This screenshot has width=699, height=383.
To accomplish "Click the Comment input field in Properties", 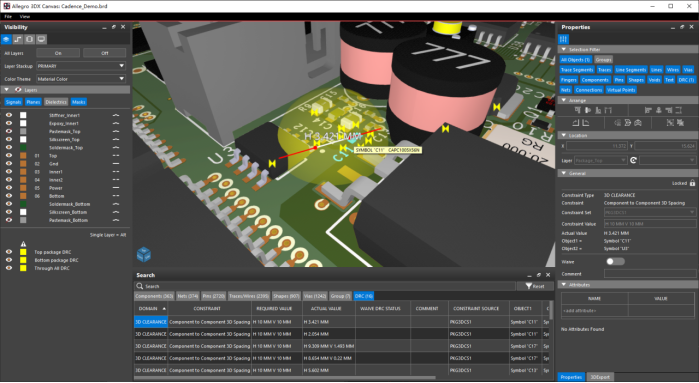I will (650, 274).
